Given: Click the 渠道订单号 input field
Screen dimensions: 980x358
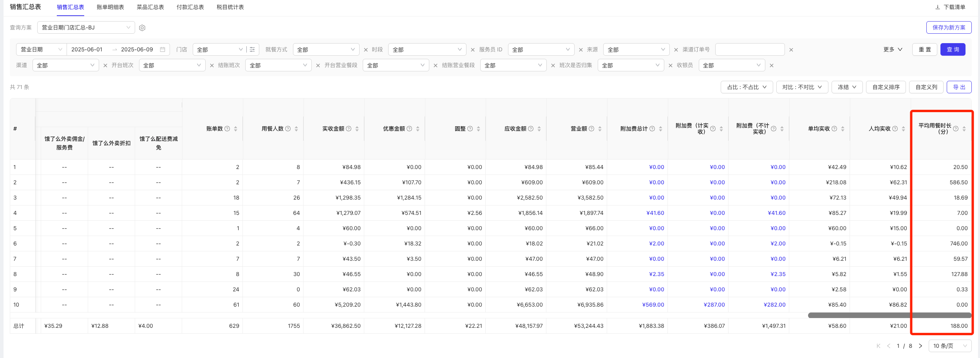Looking at the screenshot, I should (x=750, y=49).
